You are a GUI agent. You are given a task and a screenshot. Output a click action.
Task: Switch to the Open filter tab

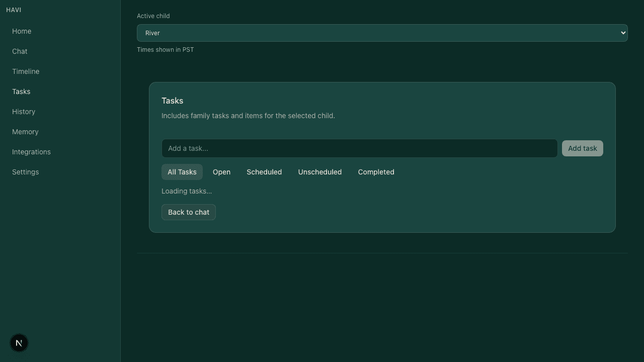tap(221, 172)
